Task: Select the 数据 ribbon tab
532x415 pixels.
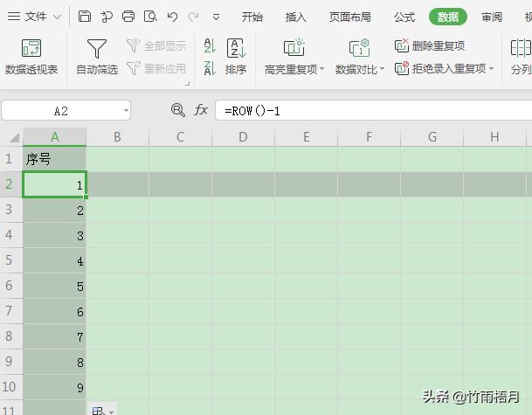Action: click(x=448, y=17)
